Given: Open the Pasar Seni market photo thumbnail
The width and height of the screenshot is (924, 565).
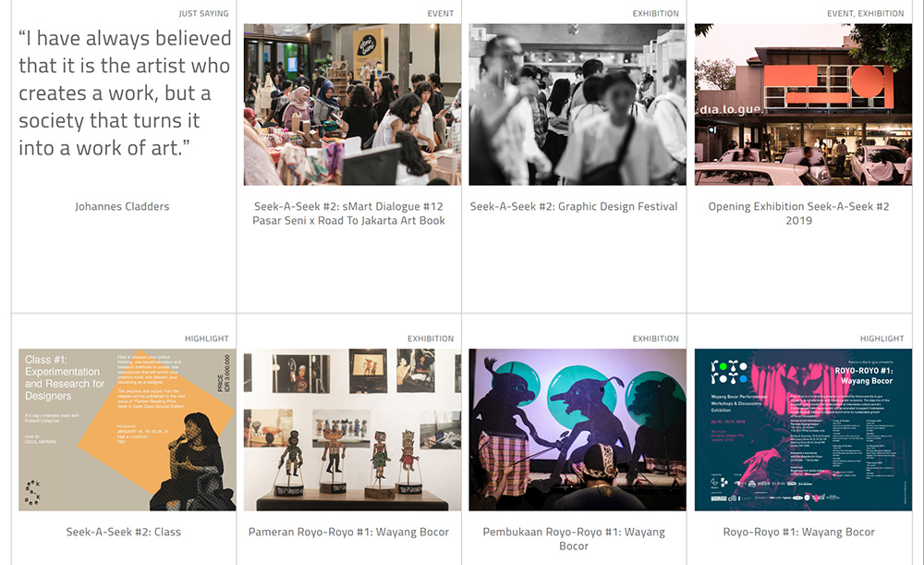Looking at the screenshot, I should [352, 104].
